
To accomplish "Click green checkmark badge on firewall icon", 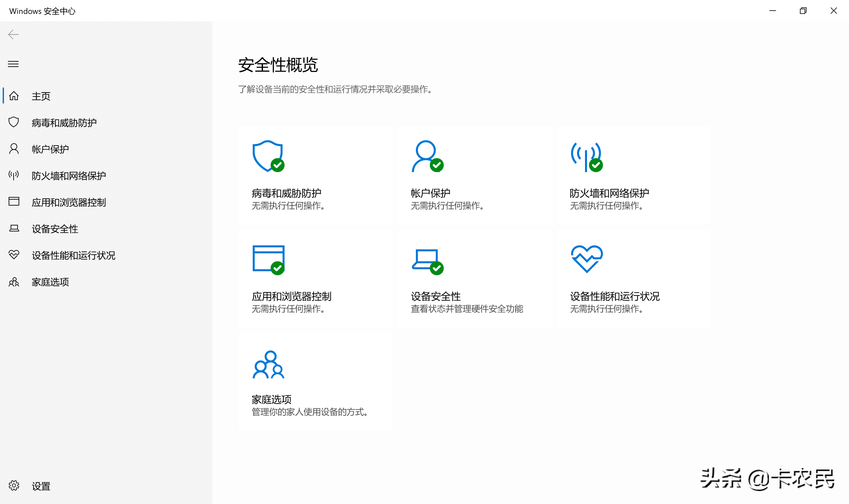I will click(x=596, y=165).
